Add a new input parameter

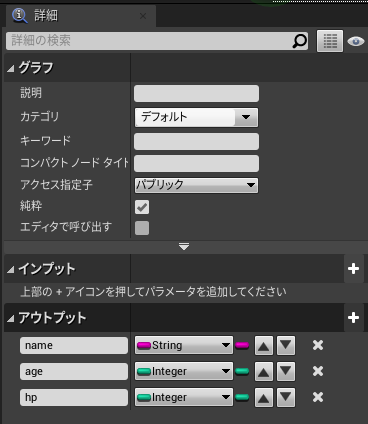pos(353,269)
